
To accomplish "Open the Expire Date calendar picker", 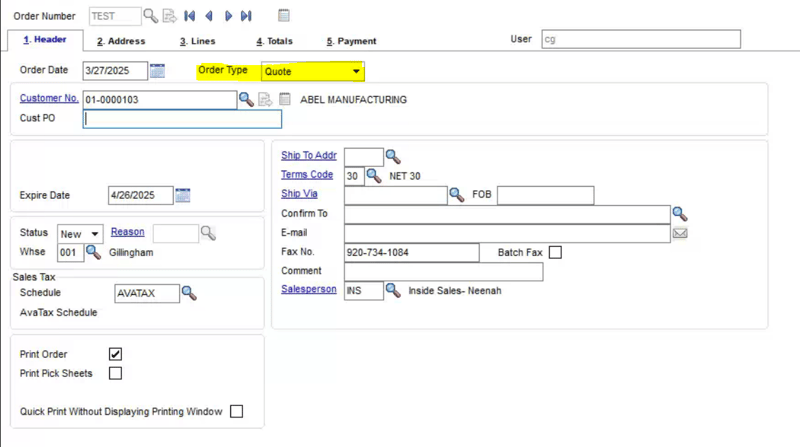I will click(182, 196).
